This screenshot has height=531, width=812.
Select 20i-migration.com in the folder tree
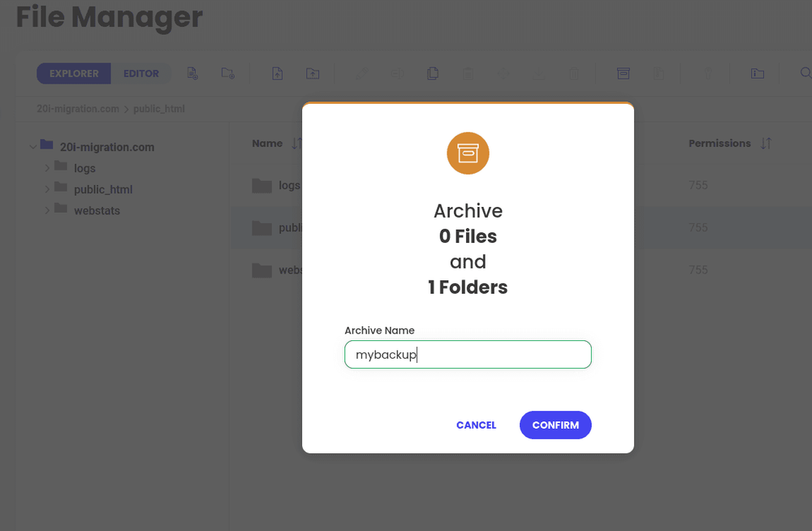(x=107, y=147)
